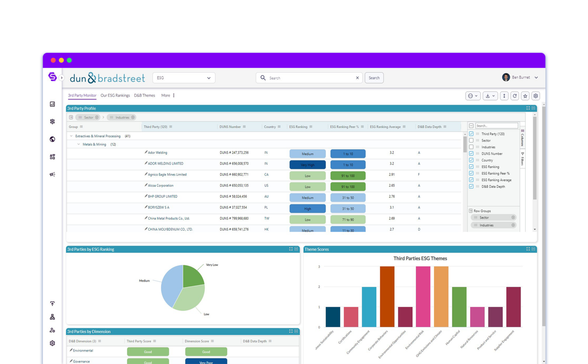Uncheck the ESG Ranking Average checkbox
This screenshot has width=588, height=364.
point(471,180)
